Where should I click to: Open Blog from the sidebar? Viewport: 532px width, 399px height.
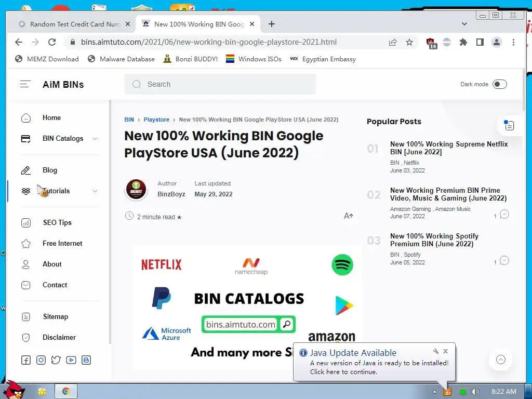[x=49, y=170]
